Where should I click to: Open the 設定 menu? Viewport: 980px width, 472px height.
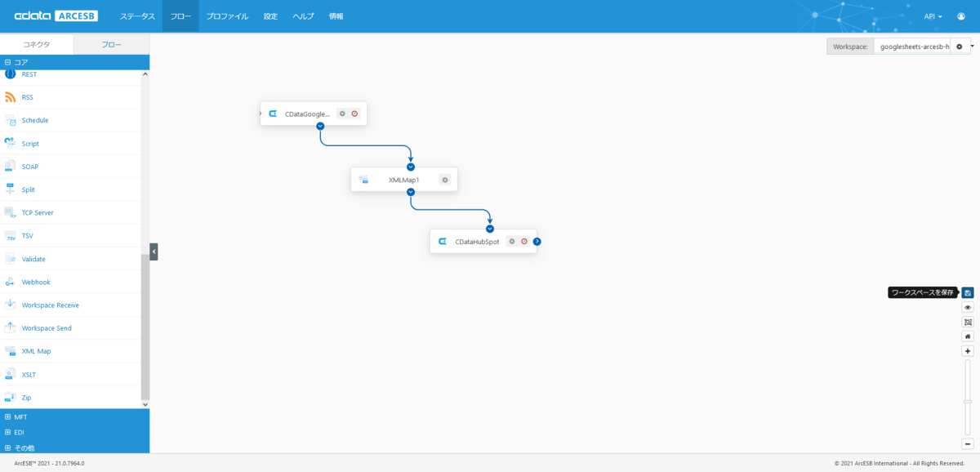[x=270, y=16]
